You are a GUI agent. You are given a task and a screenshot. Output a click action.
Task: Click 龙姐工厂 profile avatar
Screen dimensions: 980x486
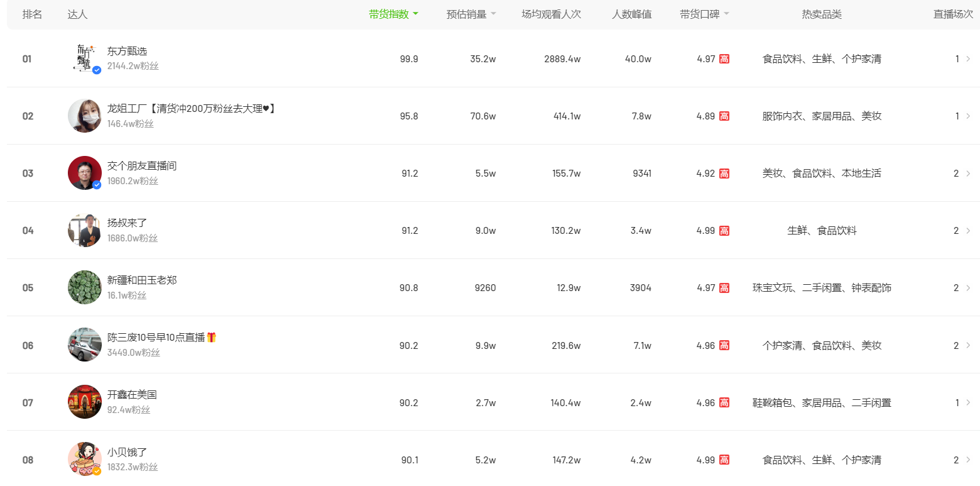pyautogui.click(x=84, y=116)
